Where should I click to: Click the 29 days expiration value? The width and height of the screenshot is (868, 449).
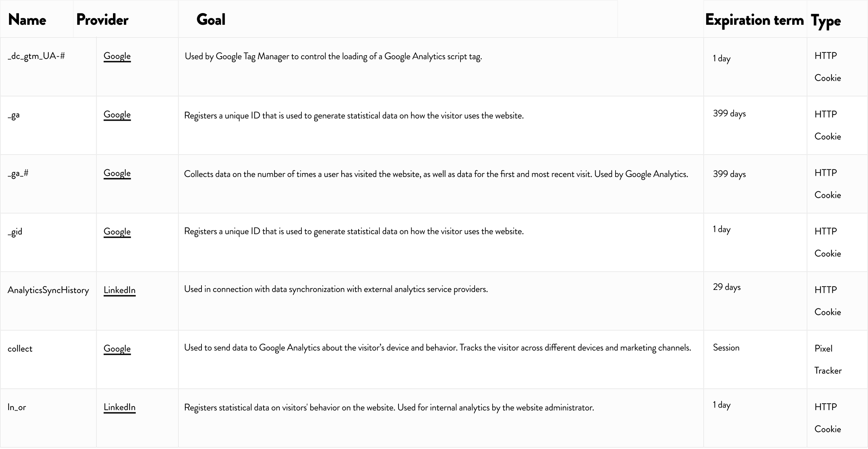coord(727,287)
